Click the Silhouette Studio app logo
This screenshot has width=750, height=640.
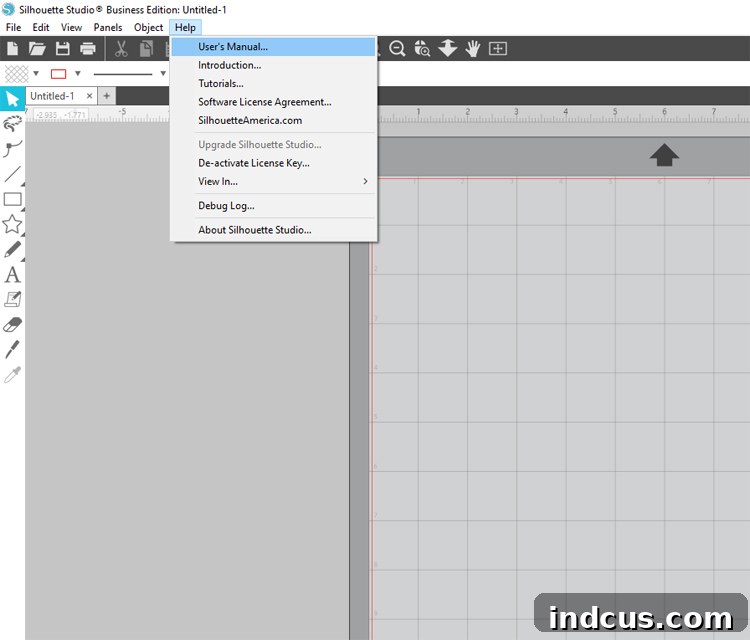coord(9,9)
